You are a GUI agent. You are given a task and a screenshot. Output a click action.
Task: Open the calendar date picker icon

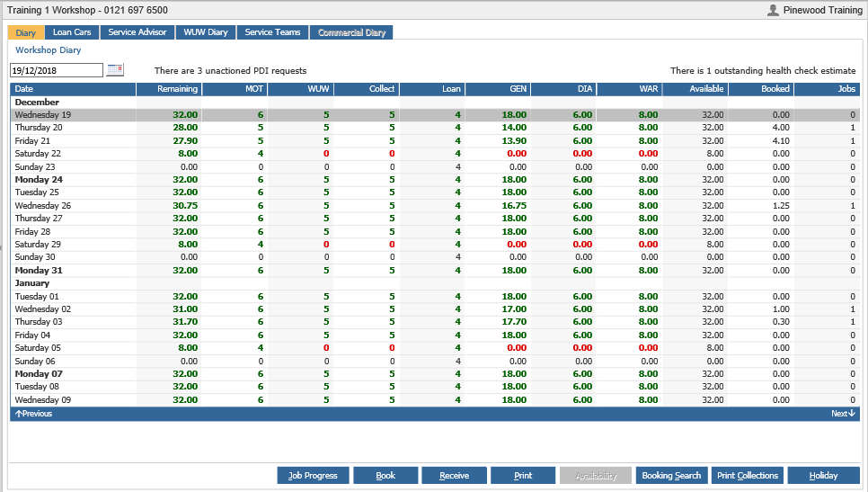115,70
